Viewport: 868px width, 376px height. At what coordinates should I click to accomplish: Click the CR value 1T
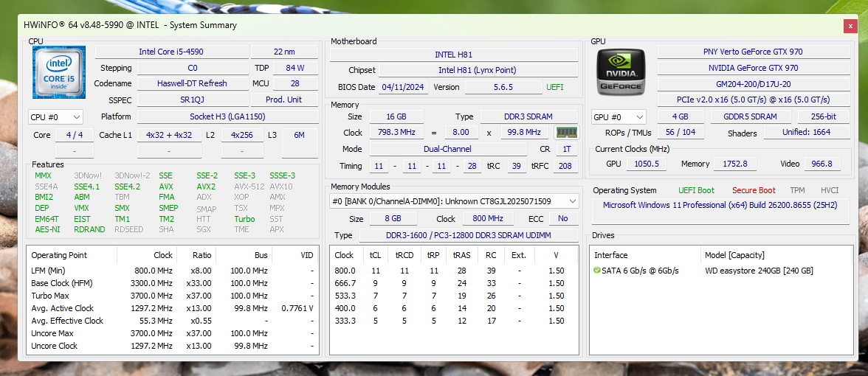(x=566, y=149)
